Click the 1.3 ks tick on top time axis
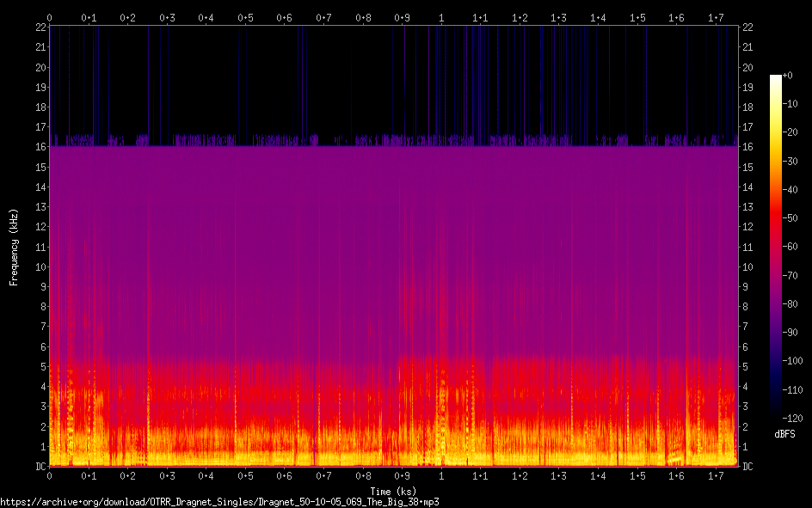 coord(558,17)
